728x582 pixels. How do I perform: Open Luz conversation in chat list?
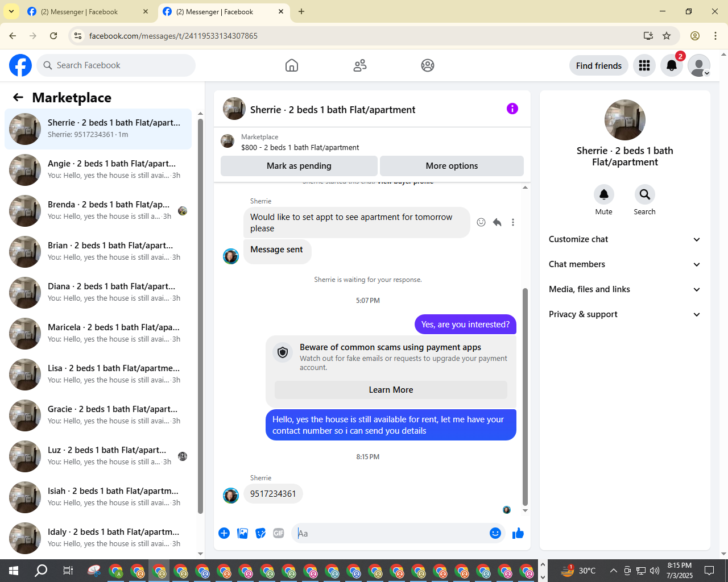coord(98,456)
